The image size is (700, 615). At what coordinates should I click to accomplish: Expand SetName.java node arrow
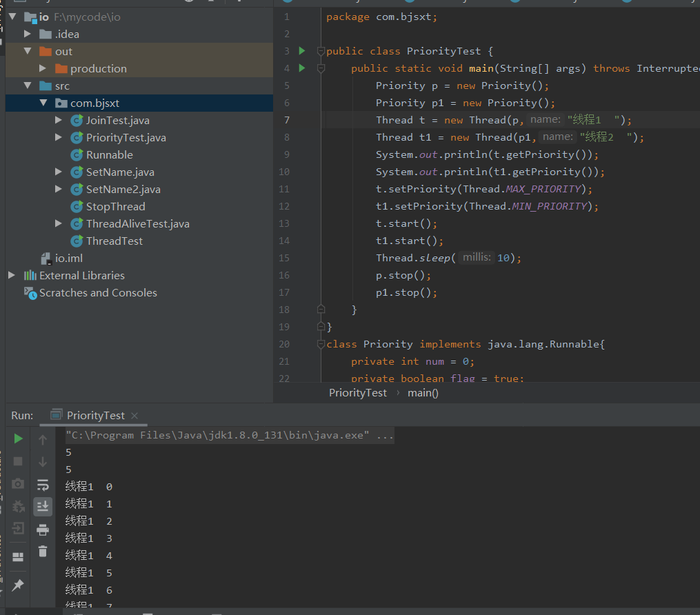[x=59, y=172]
